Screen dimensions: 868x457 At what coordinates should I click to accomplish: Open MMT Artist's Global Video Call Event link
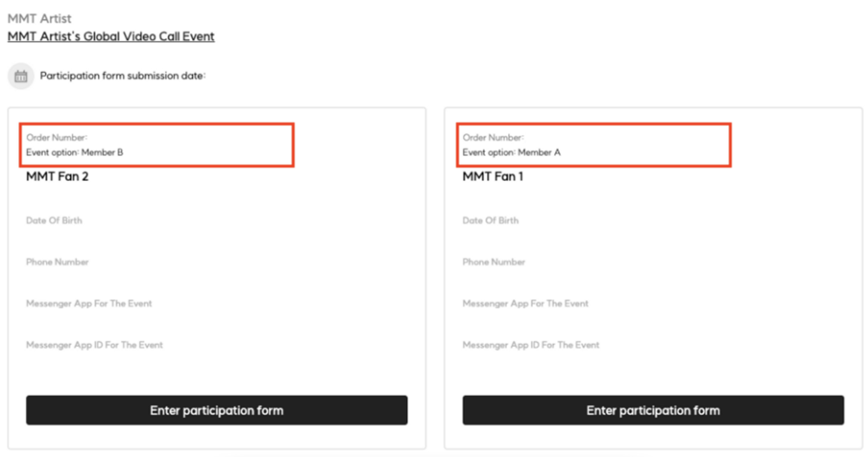[x=111, y=36]
